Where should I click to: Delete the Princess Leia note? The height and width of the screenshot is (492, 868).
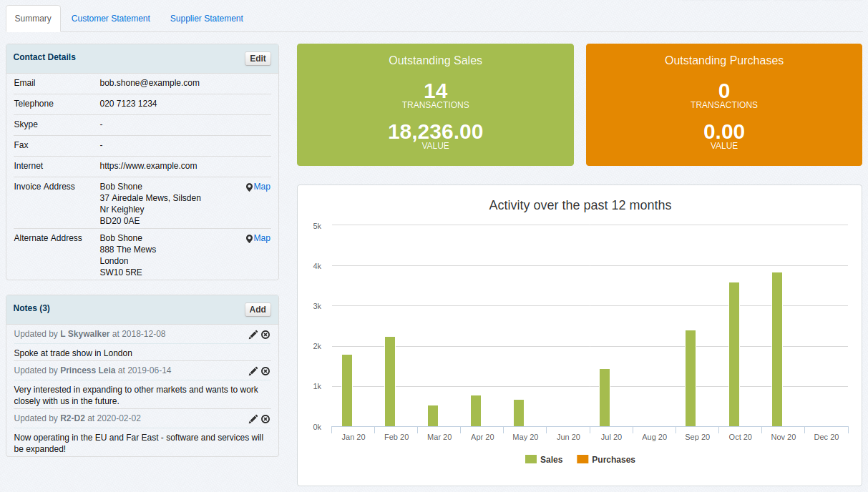click(x=265, y=371)
